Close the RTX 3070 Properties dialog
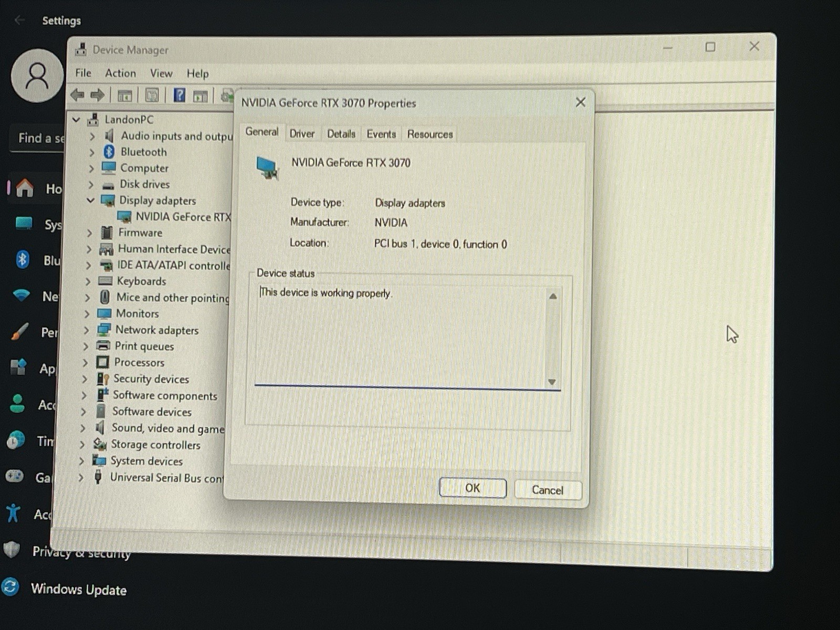Image resolution: width=840 pixels, height=630 pixels. pyautogui.click(x=580, y=102)
